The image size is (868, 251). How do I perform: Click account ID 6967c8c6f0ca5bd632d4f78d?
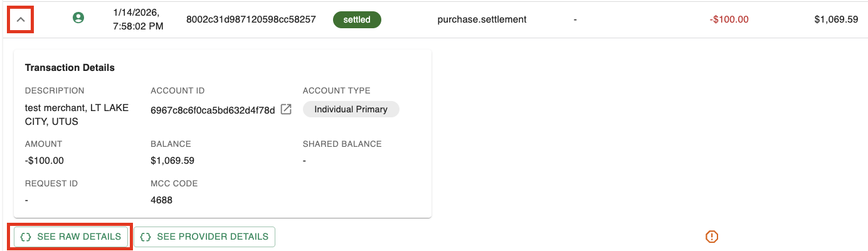tap(213, 110)
